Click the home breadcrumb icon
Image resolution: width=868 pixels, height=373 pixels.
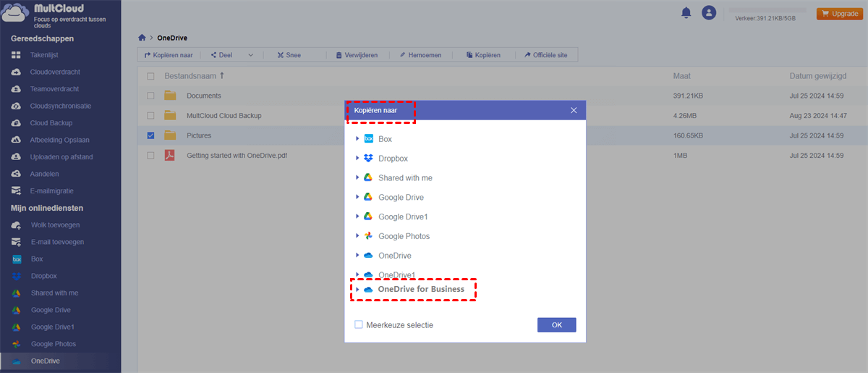click(142, 38)
